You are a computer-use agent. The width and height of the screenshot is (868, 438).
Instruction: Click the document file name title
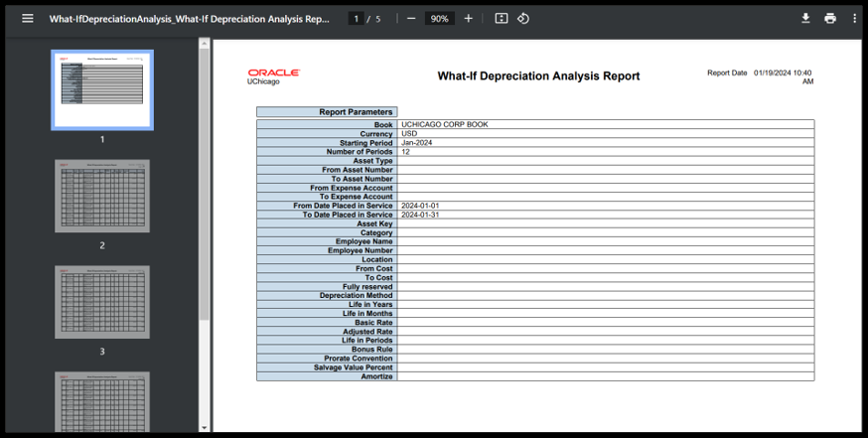[x=190, y=19]
